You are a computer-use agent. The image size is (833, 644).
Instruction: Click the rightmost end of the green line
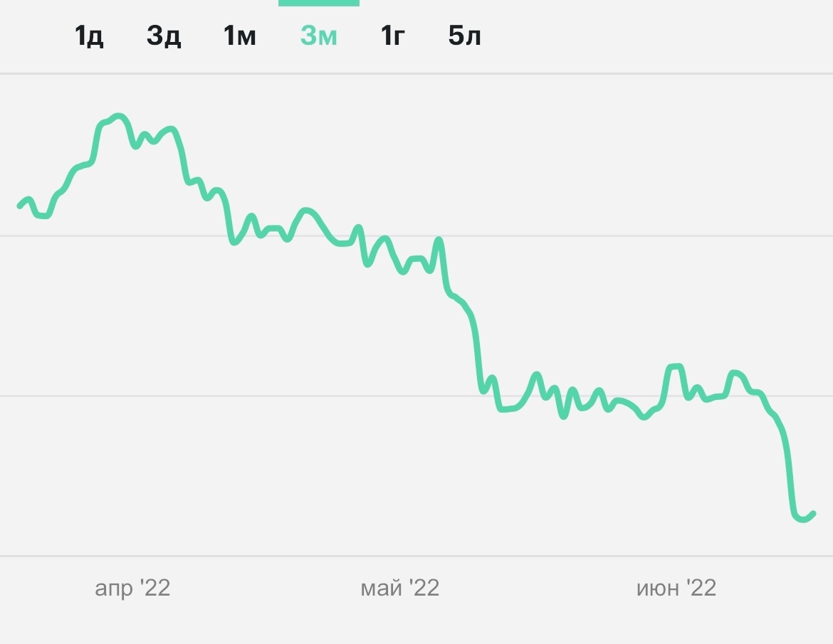click(813, 513)
